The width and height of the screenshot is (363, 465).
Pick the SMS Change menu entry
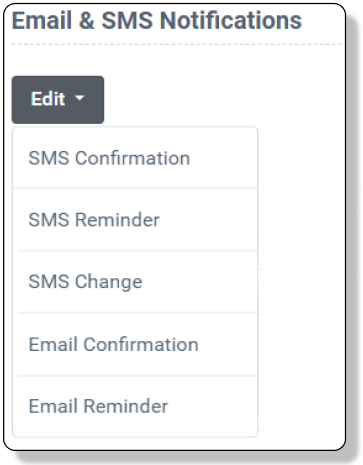(x=135, y=282)
